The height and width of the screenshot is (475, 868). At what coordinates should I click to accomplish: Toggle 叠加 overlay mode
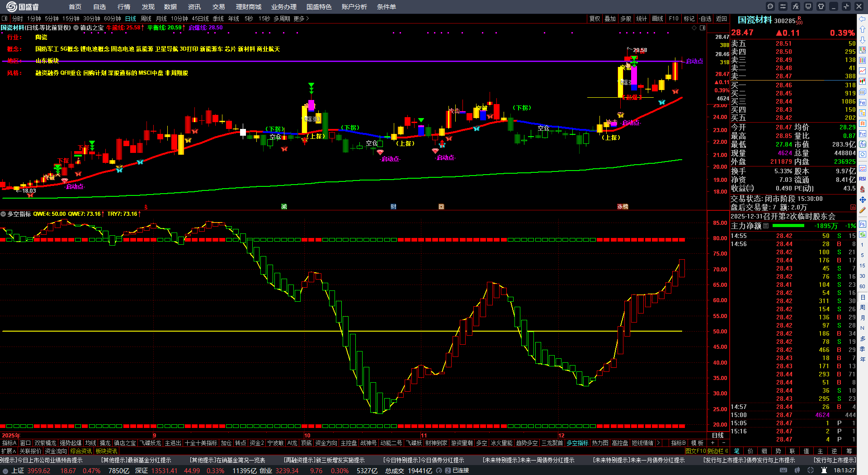pos(610,19)
